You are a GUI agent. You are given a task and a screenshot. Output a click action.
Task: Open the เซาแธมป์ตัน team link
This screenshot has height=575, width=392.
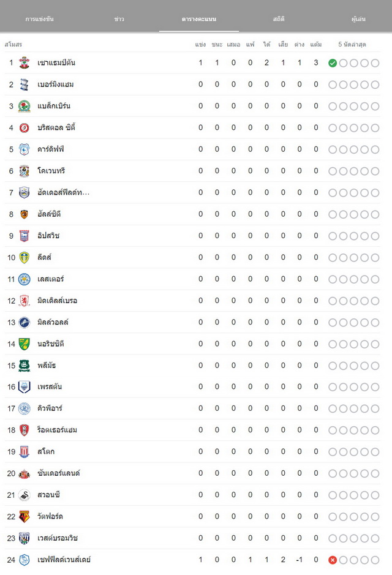(x=56, y=62)
